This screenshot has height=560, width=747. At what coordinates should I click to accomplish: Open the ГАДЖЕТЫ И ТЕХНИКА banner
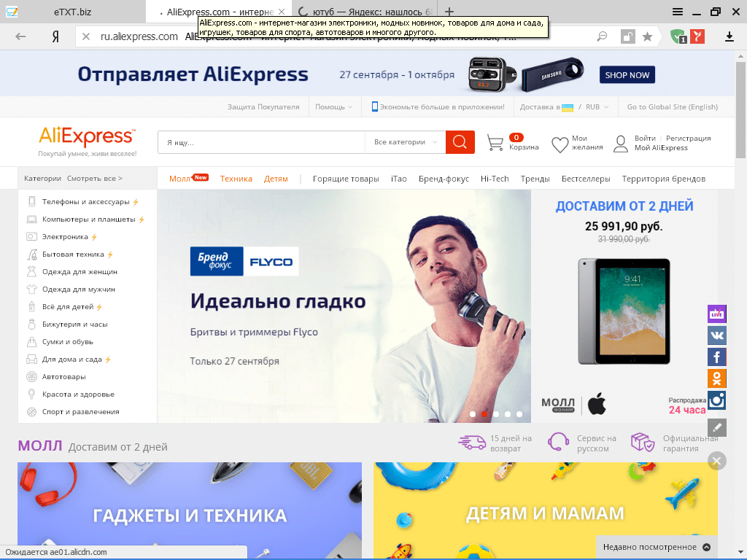[190, 510]
